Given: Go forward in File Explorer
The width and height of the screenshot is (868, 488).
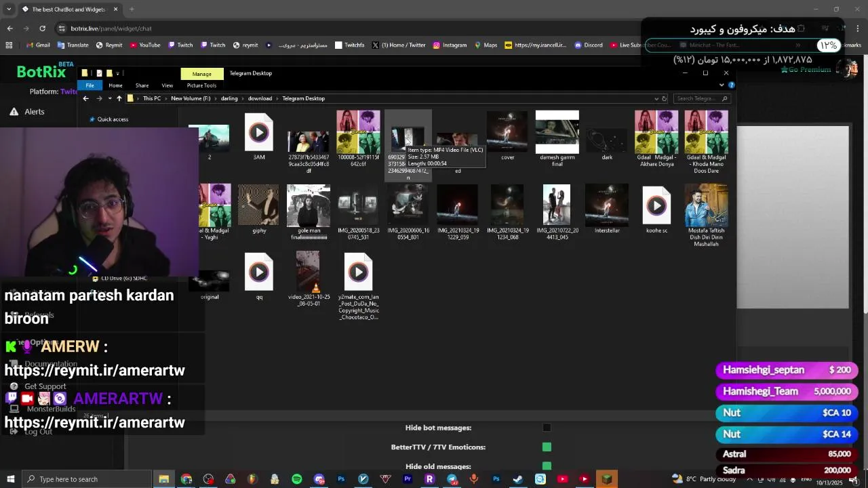Looking at the screenshot, I should tap(99, 98).
